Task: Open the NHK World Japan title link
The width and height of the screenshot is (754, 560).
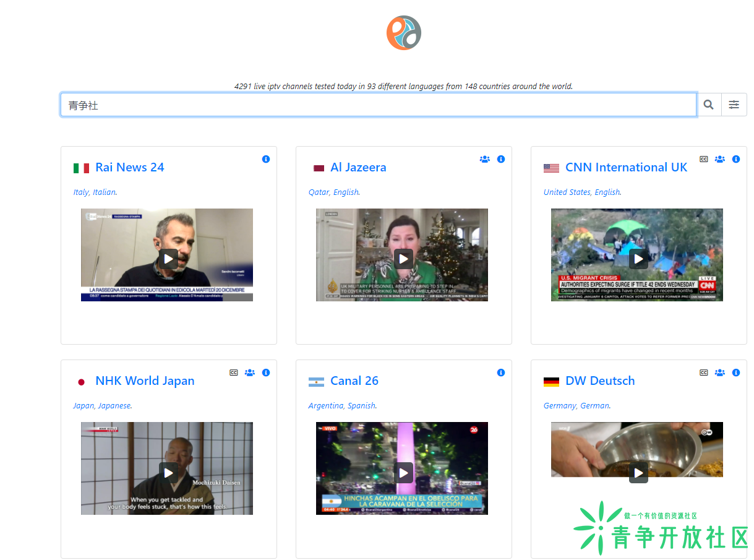Action: coord(145,381)
